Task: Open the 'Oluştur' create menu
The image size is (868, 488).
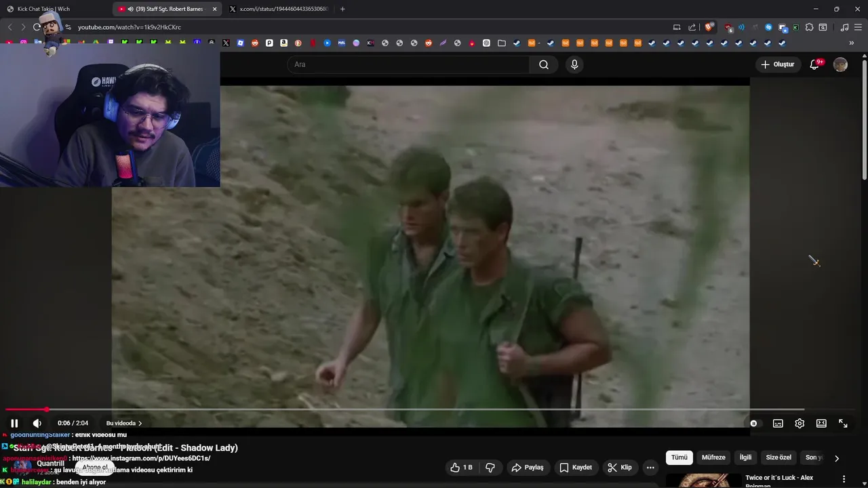Action: [778, 64]
